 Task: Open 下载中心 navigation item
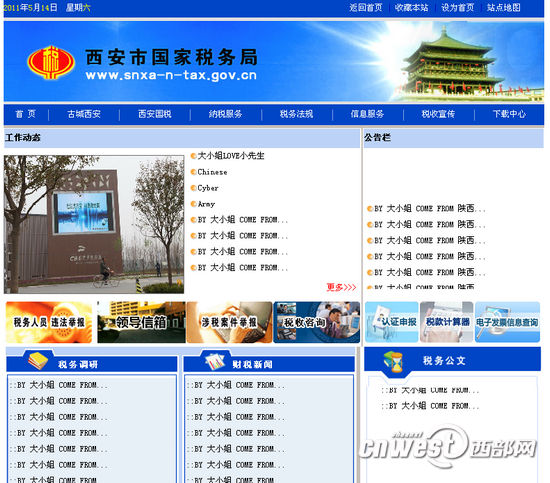(x=509, y=114)
